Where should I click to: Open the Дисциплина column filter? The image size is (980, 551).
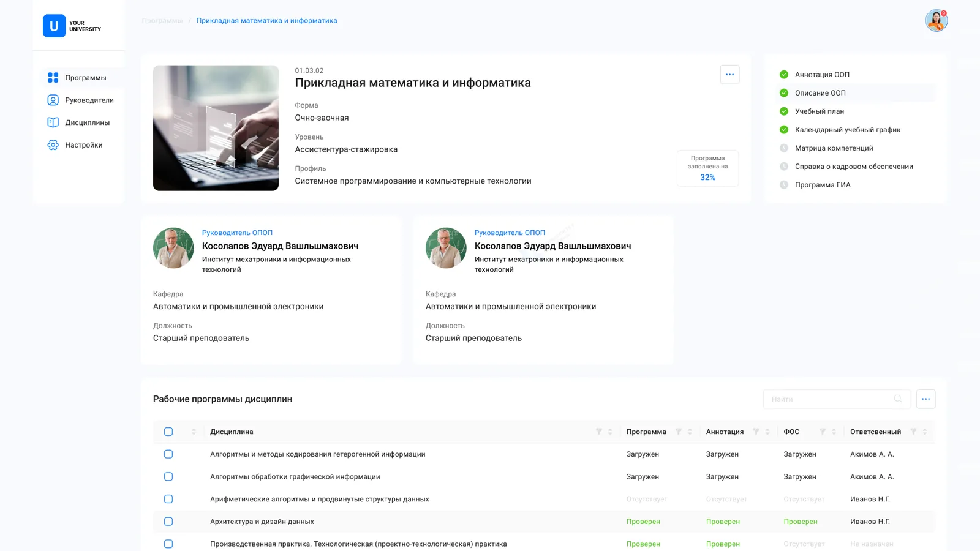[x=599, y=432]
